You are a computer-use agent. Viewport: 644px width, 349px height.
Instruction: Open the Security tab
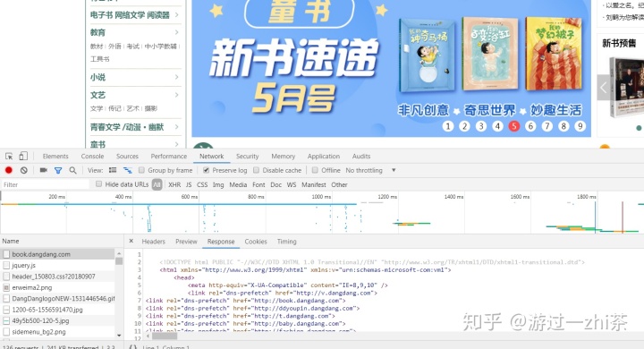click(x=247, y=157)
